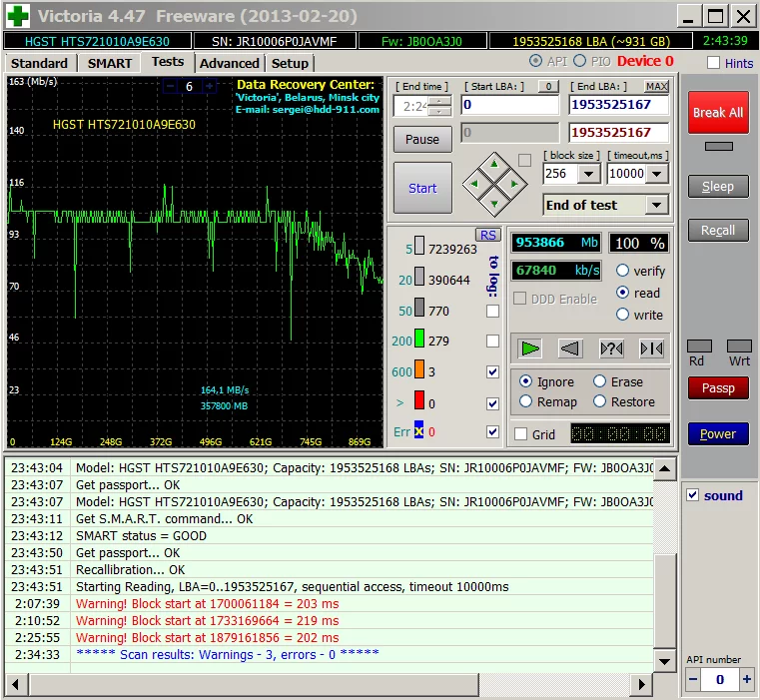
Task: Select the butterfly seek scan icon
Action: click(651, 349)
